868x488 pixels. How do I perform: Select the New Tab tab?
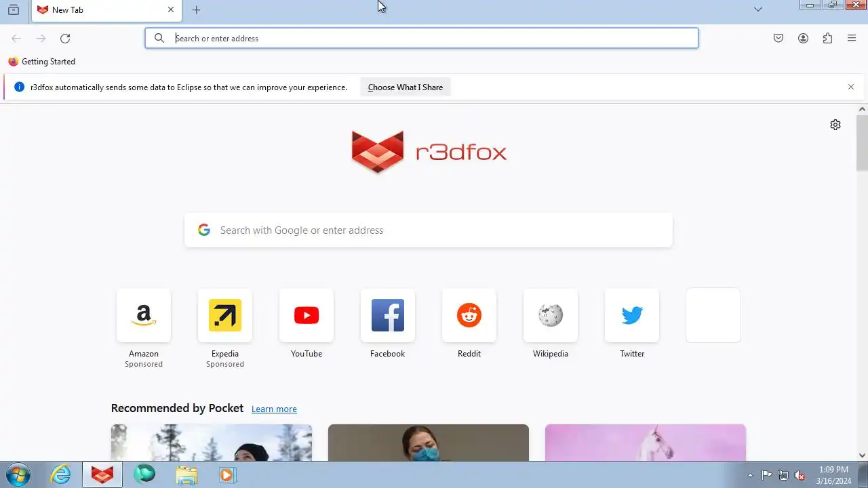point(106,10)
